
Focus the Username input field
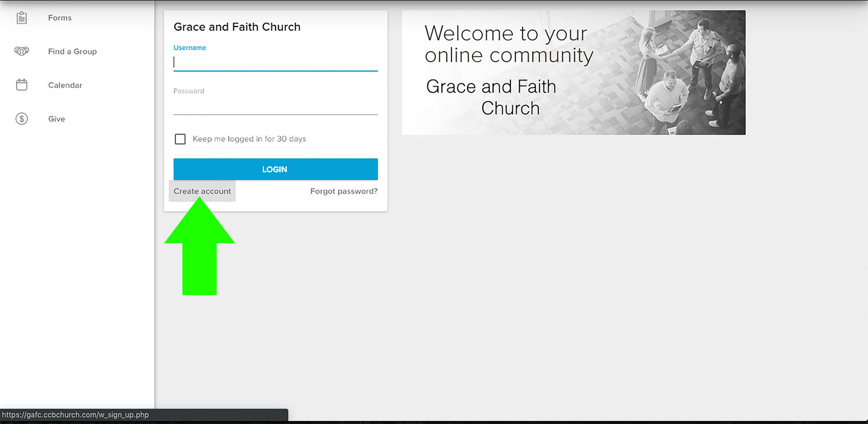point(275,62)
